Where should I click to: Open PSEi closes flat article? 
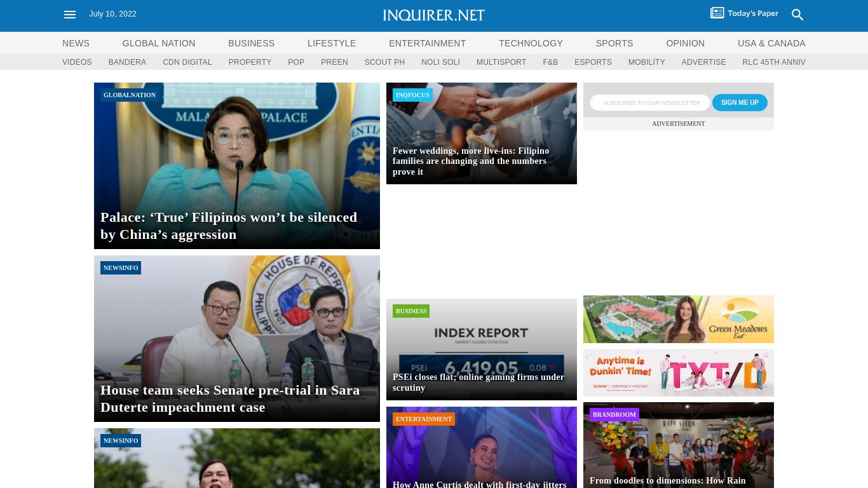478,383
